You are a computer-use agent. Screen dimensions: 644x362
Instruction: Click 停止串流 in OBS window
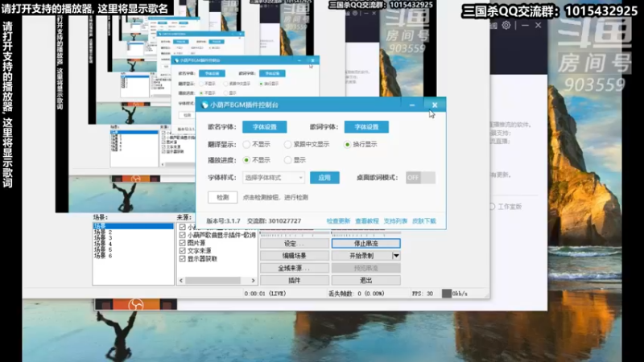point(366,244)
